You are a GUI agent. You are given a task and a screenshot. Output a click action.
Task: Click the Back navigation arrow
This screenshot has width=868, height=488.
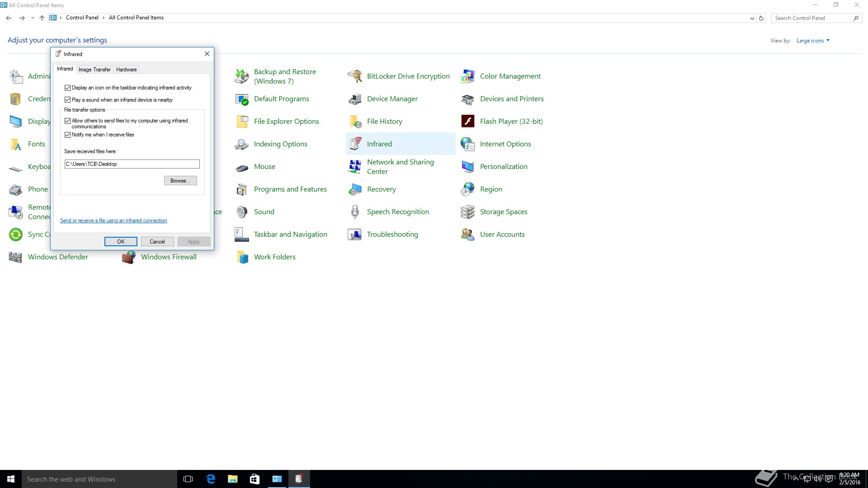coord(9,18)
